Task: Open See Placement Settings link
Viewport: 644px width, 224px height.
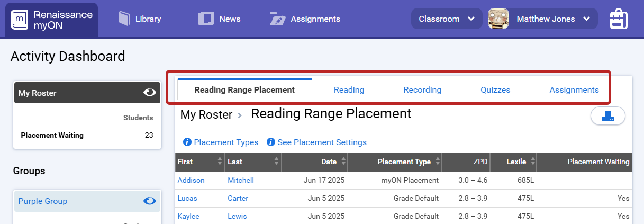Action: tap(322, 142)
